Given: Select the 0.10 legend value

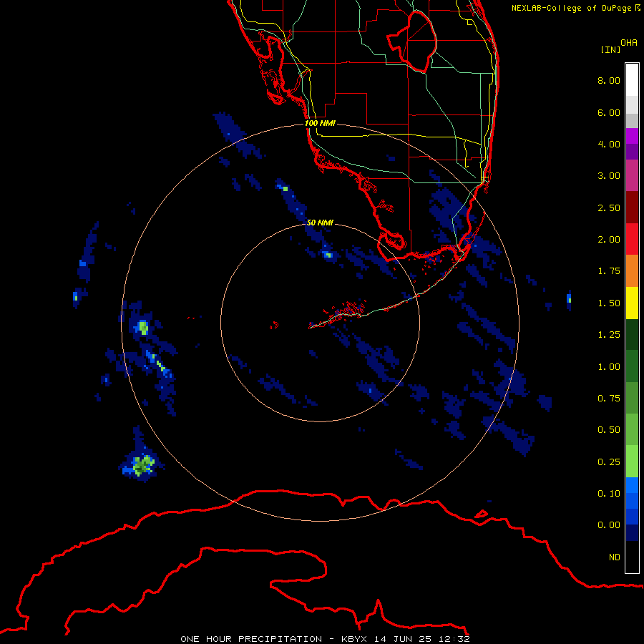Looking at the screenshot, I should [x=609, y=494].
